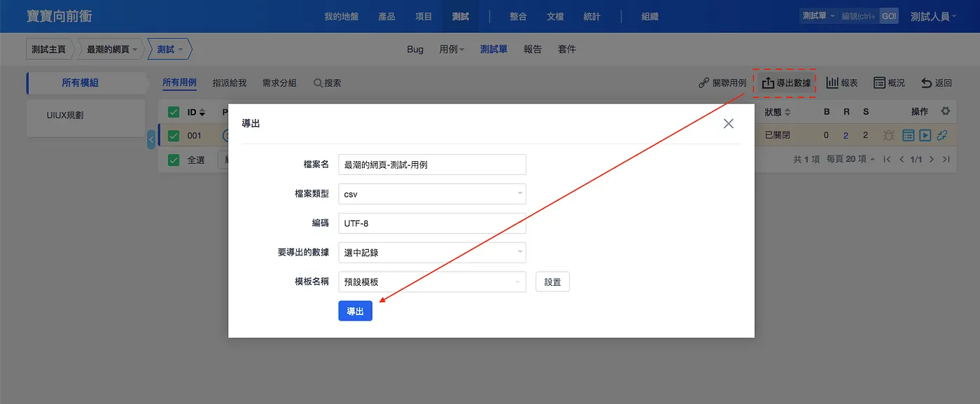Open the 整合 top menu
Viewport: 980px width, 404px height.
(x=518, y=16)
